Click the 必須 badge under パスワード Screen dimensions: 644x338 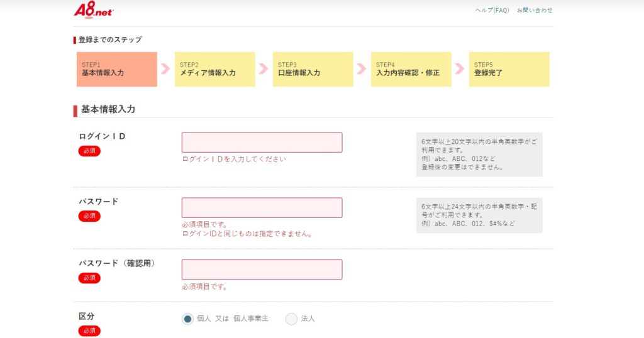click(89, 216)
